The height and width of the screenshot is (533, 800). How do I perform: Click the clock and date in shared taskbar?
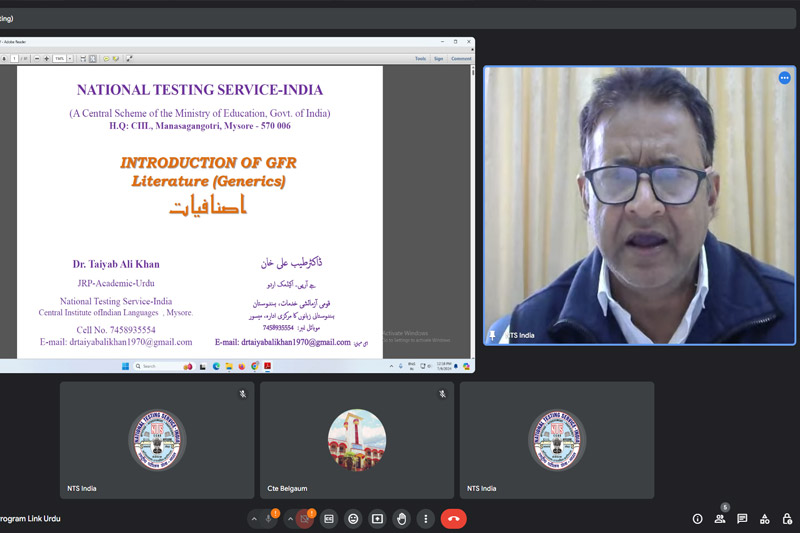pyautogui.click(x=444, y=366)
